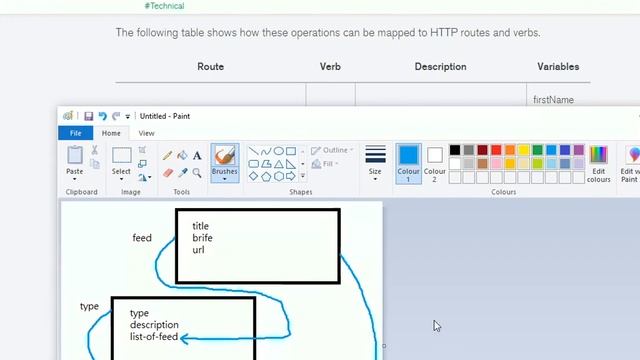640x360 pixels.
Task: Expand the Brushes dropdown arrow
Action: point(224,179)
